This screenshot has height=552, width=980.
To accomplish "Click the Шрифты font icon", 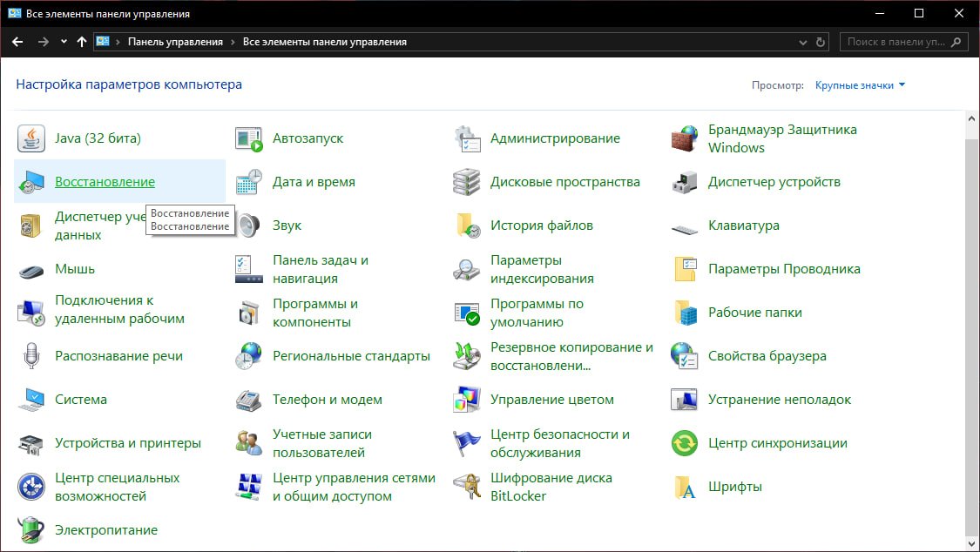I will (685, 487).
